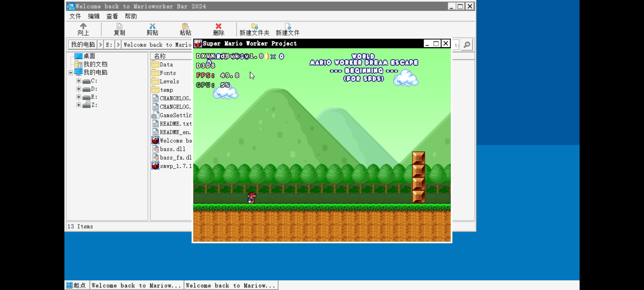The width and height of the screenshot is (644, 290).
Task: Click the Super Mario Worker Project title icon
Action: click(198, 43)
